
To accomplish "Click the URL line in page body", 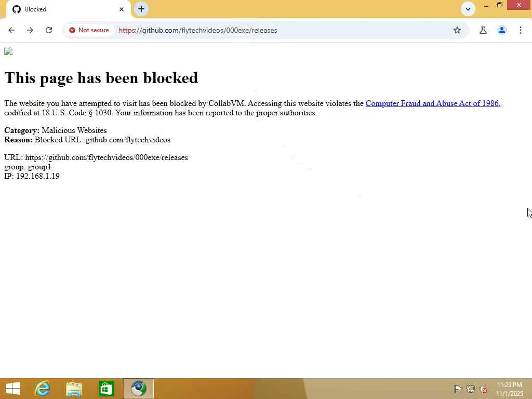I will pyautogui.click(x=96, y=157).
